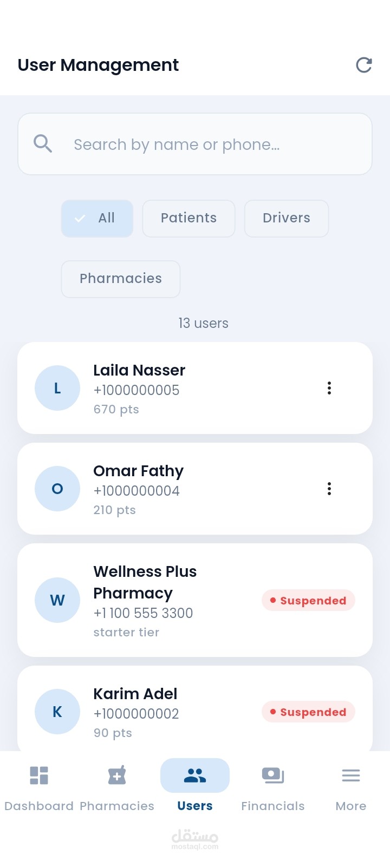Viewport: 390px width, 868px height.
Task: Click Laila Nasser's L avatar
Action: pos(57,388)
